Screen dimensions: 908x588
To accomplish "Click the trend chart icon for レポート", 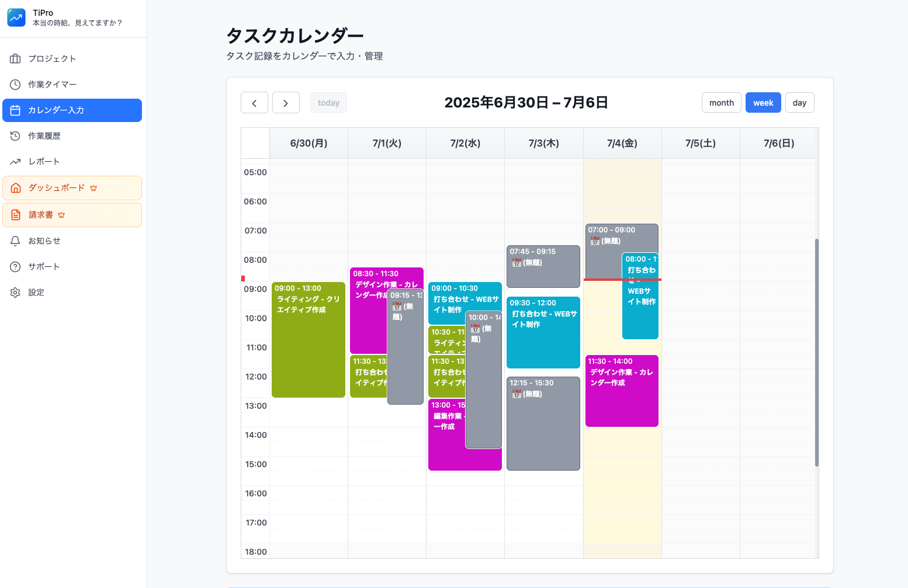I will click(16, 162).
